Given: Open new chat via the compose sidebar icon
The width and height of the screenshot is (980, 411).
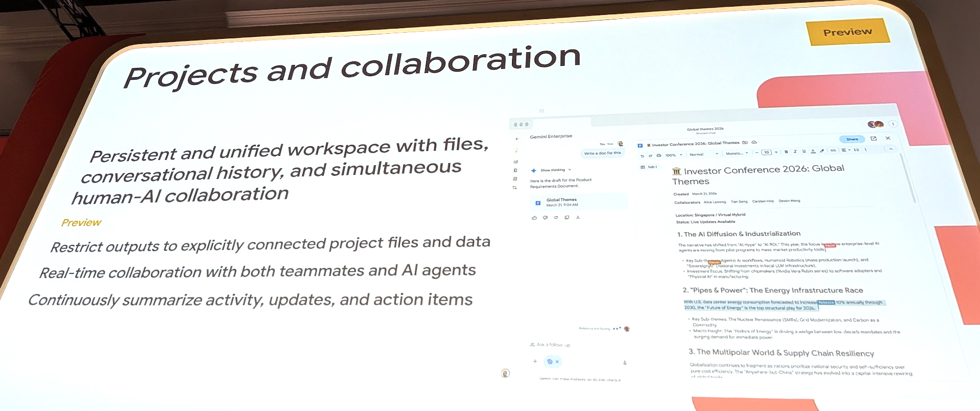Looking at the screenshot, I should tap(516, 162).
